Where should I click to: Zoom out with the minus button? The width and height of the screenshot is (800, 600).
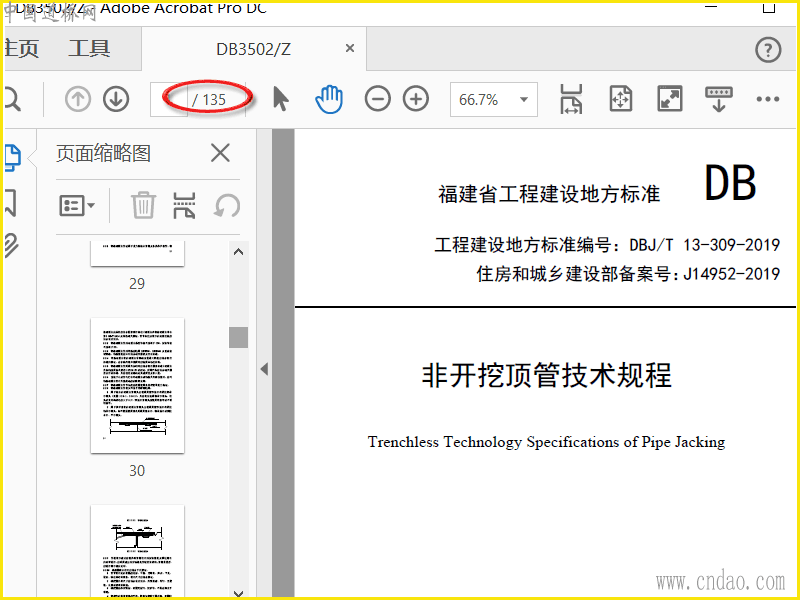click(x=378, y=99)
